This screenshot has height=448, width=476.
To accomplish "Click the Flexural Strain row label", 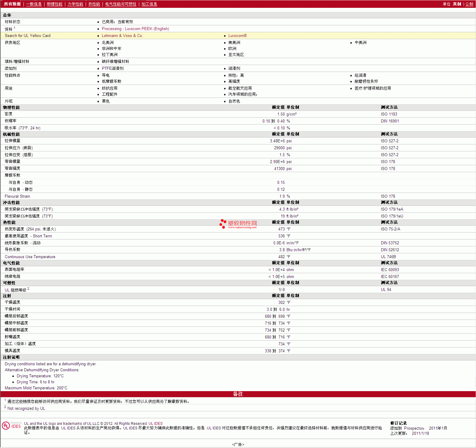I will click(17, 196).
